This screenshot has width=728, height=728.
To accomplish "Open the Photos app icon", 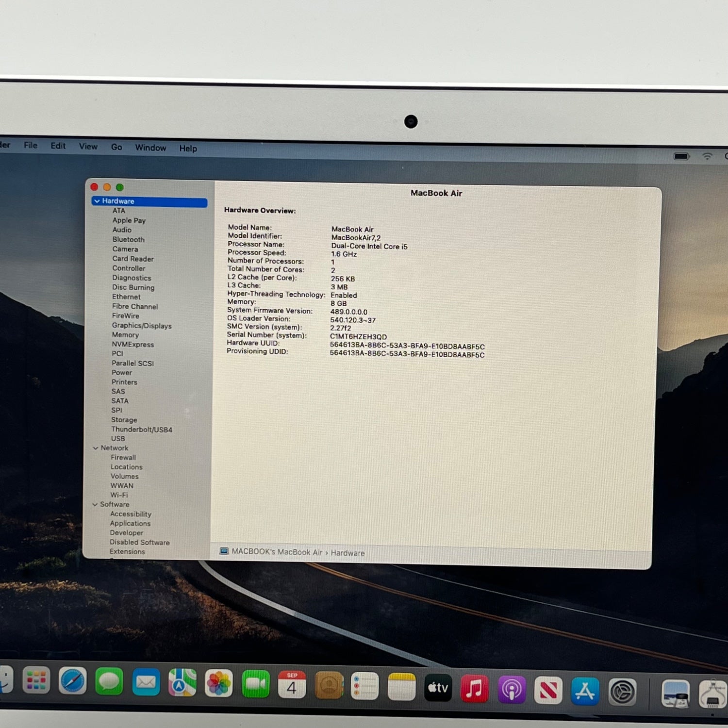I will tap(219, 683).
